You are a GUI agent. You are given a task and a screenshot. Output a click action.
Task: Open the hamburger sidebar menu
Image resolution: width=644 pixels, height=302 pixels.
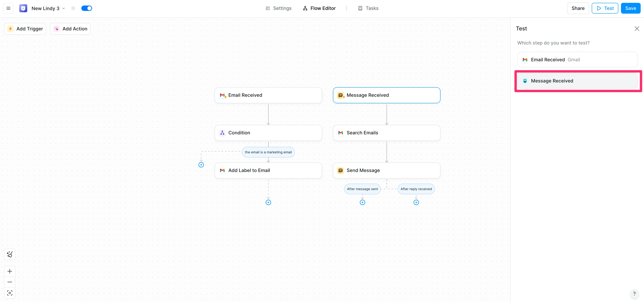pos(8,8)
